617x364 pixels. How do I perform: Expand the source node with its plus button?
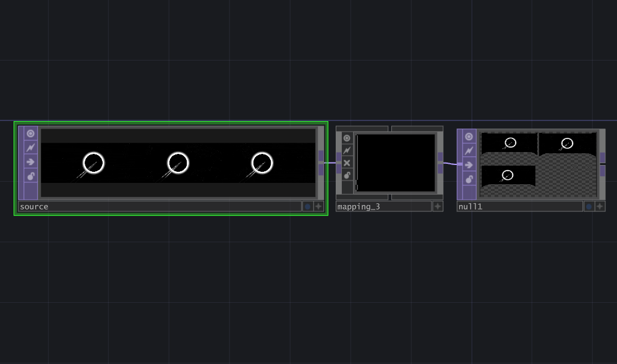point(318,206)
